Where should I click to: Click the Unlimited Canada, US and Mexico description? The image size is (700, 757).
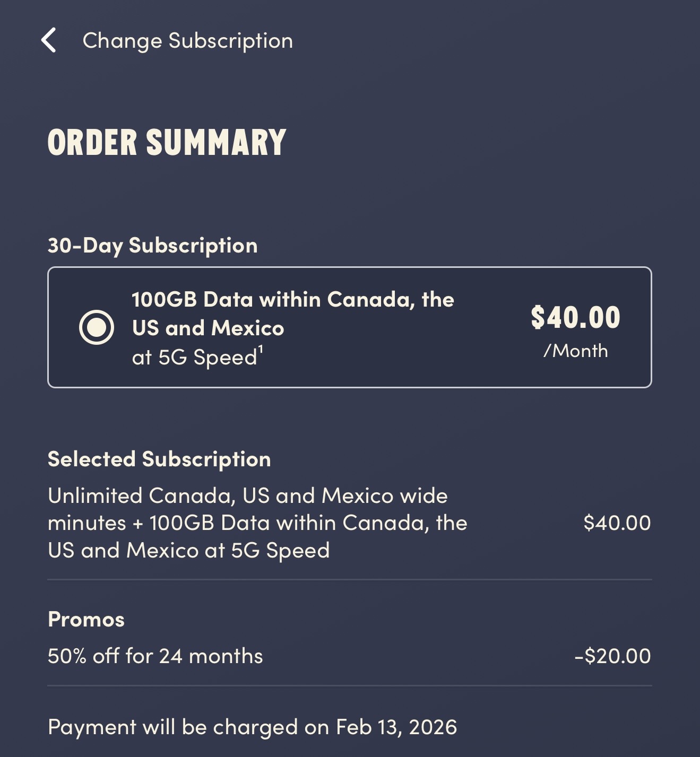click(x=247, y=496)
